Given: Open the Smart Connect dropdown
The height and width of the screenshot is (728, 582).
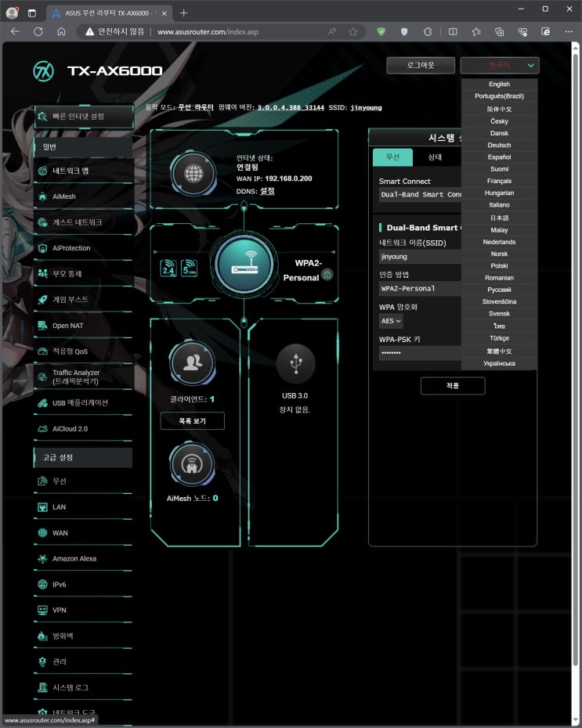Looking at the screenshot, I should 421,195.
